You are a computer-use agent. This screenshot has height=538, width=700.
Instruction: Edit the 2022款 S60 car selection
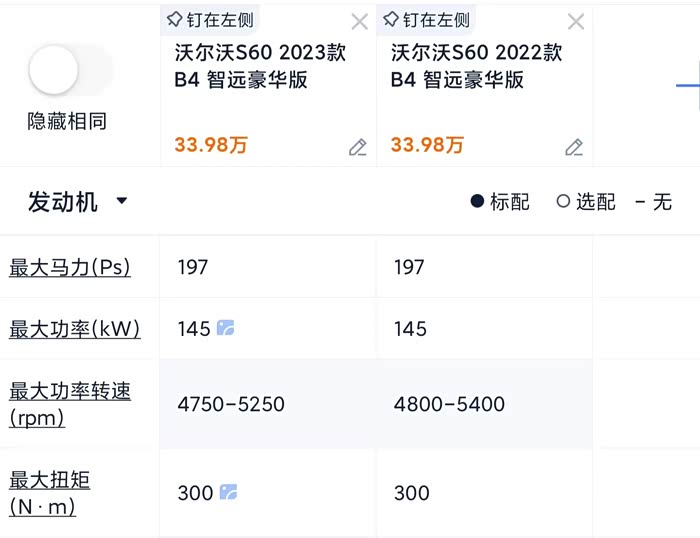pyautogui.click(x=574, y=147)
